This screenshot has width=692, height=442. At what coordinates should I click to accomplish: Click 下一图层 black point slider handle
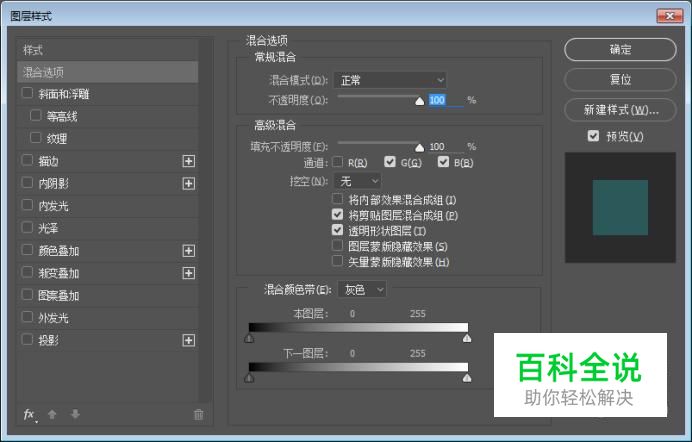coord(249,378)
